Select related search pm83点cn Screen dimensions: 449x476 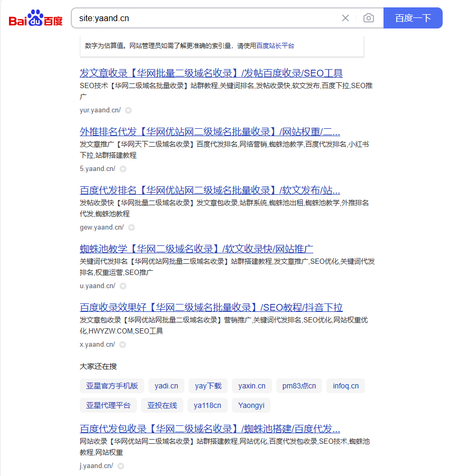tap(299, 386)
